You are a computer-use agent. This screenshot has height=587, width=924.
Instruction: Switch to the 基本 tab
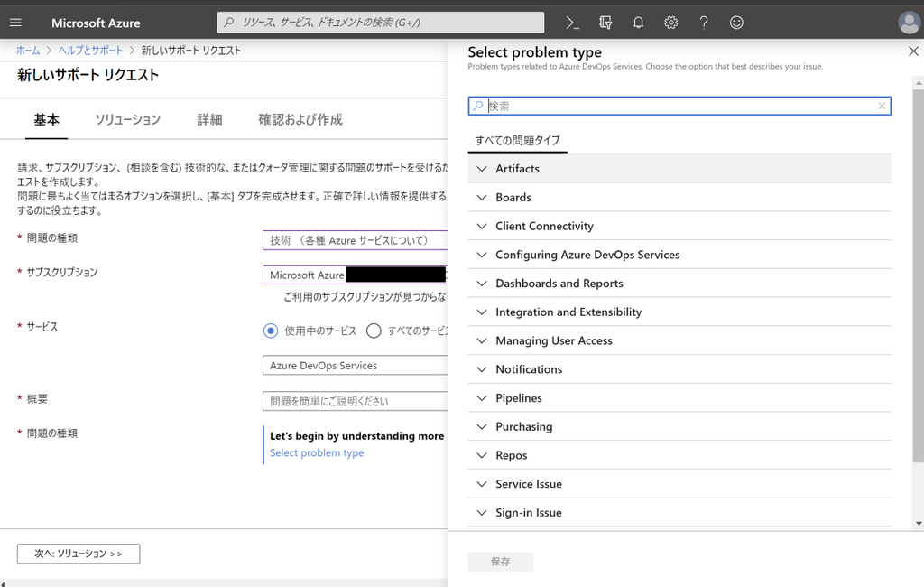pyautogui.click(x=46, y=120)
